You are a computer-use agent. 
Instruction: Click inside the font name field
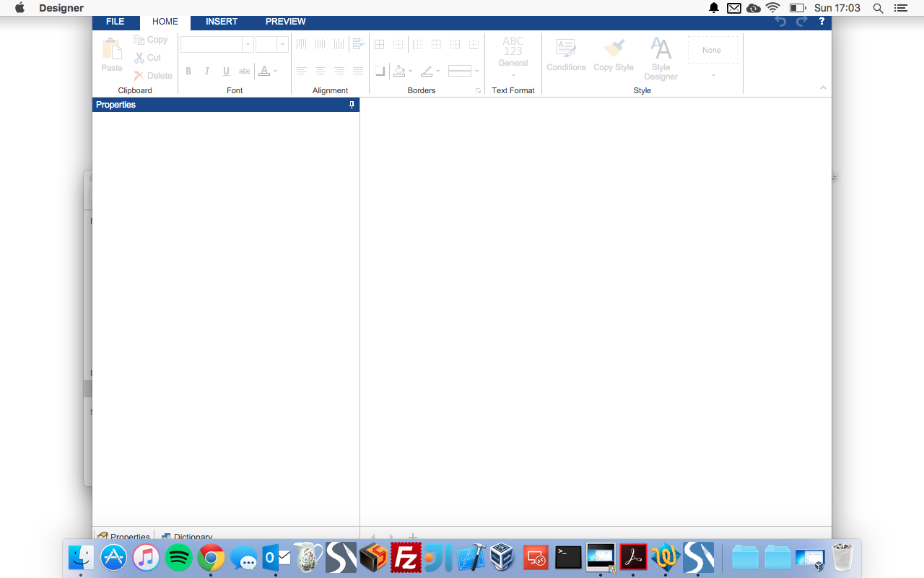(x=212, y=45)
